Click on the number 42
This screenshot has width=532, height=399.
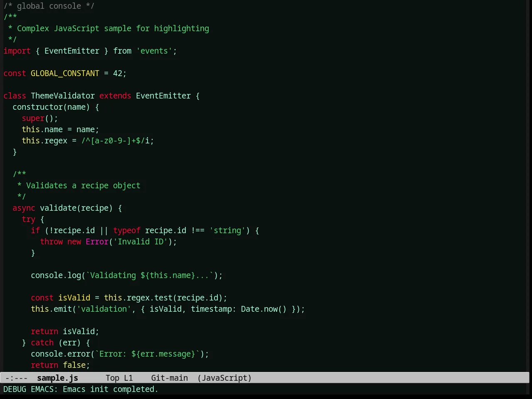(118, 73)
